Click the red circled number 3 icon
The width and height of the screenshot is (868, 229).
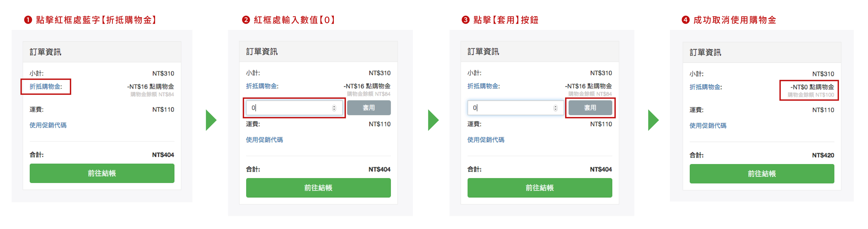click(x=465, y=20)
